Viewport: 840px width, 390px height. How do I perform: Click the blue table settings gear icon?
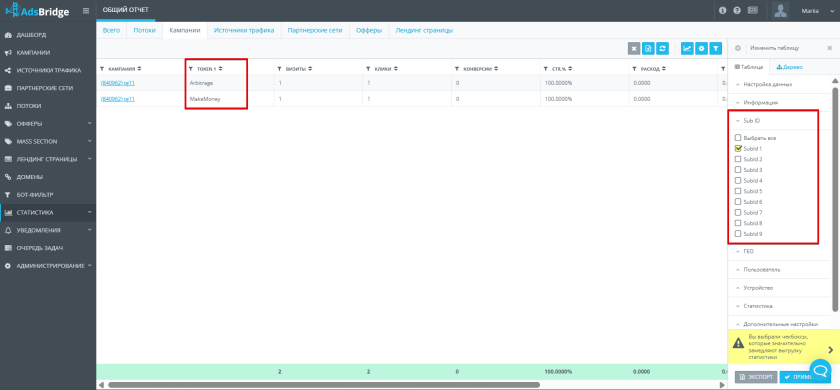coord(701,48)
